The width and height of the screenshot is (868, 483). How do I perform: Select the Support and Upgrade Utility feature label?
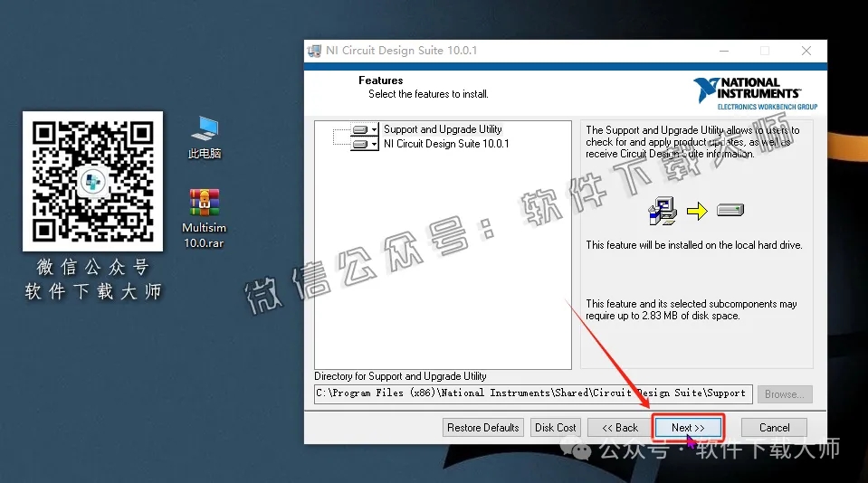click(443, 129)
